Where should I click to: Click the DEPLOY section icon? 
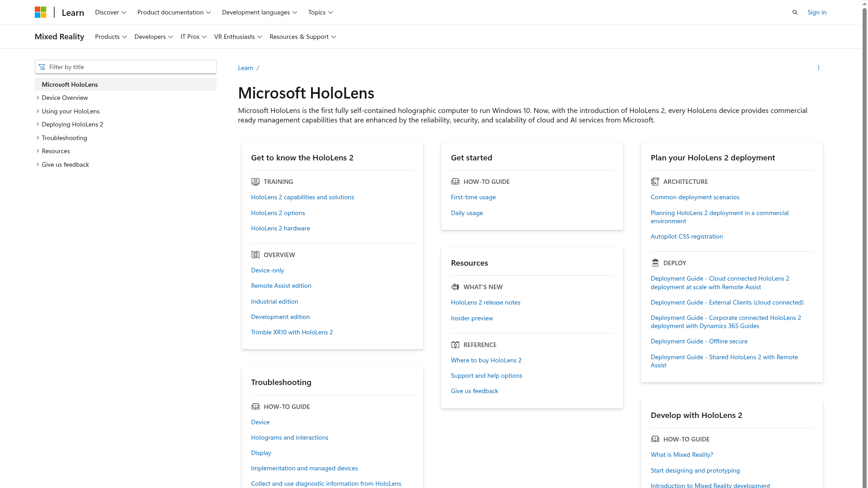pos(655,263)
